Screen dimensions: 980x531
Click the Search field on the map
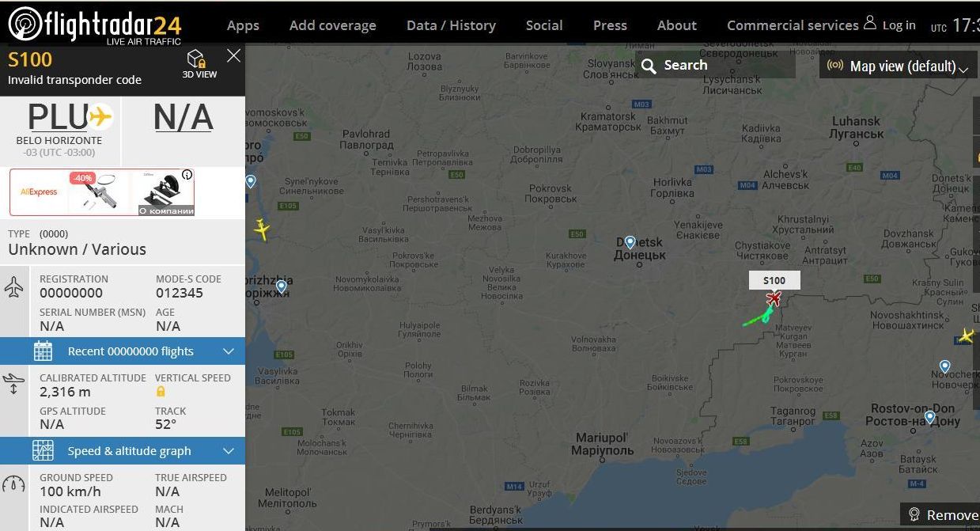pyautogui.click(x=714, y=66)
